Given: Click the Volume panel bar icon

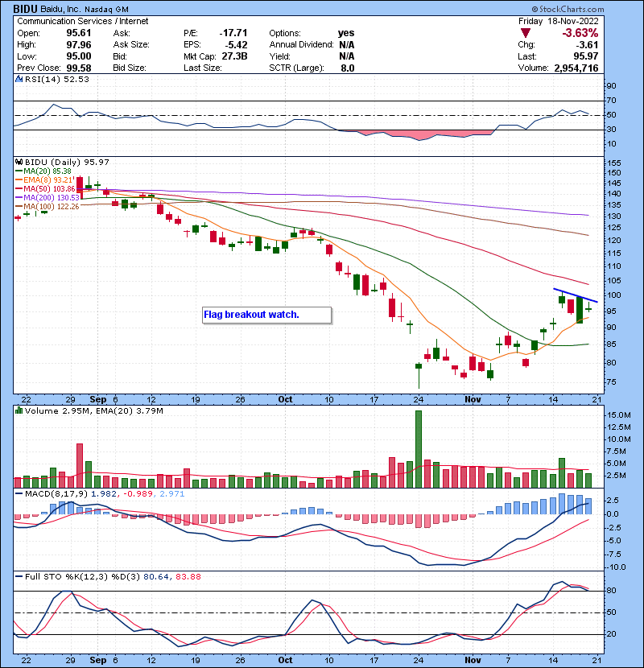Looking at the screenshot, I should coord(19,410).
